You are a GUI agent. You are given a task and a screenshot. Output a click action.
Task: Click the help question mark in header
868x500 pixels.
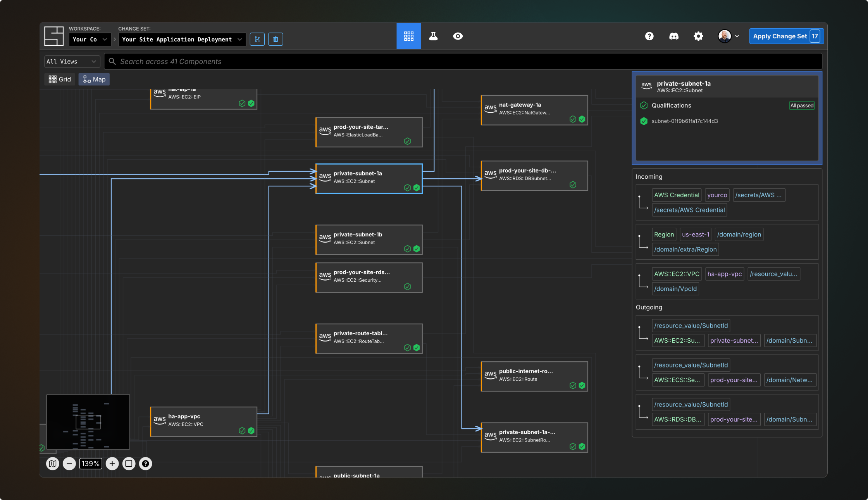(649, 36)
